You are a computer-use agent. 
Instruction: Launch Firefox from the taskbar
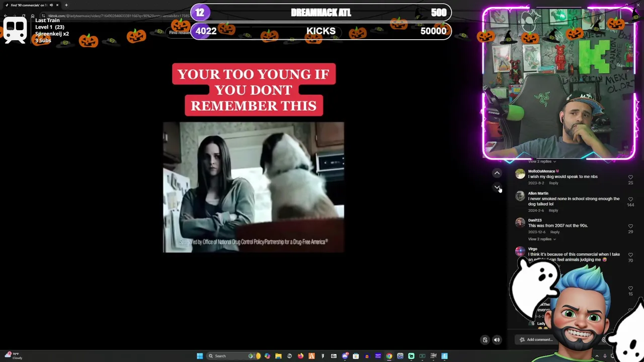point(300,356)
